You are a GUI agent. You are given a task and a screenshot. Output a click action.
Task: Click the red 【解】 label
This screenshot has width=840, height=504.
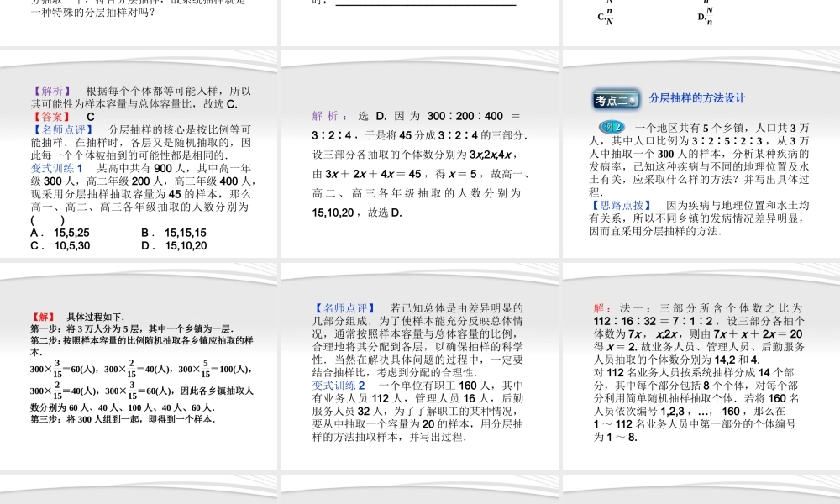tap(42, 317)
